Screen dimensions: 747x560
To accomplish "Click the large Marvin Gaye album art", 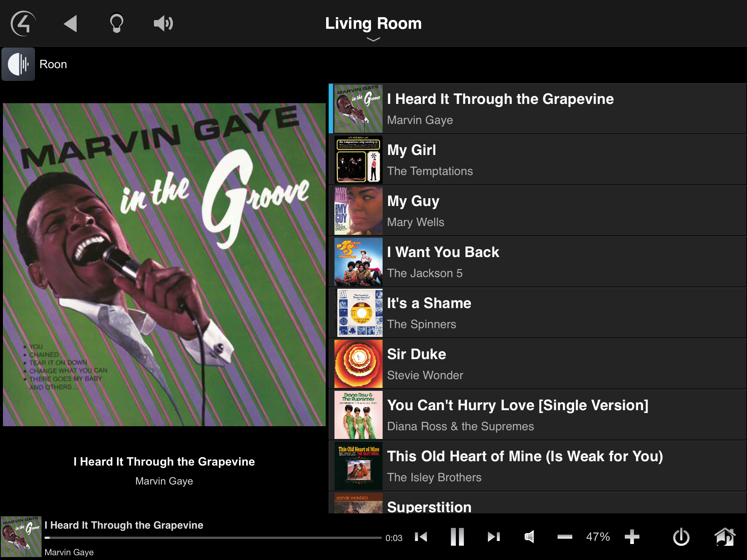I will pos(164,265).
